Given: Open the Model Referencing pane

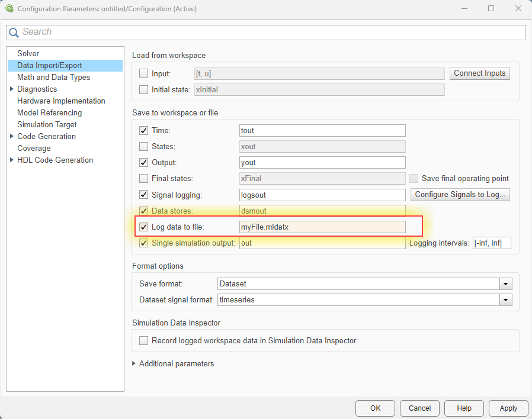Looking at the screenshot, I should coord(50,112).
